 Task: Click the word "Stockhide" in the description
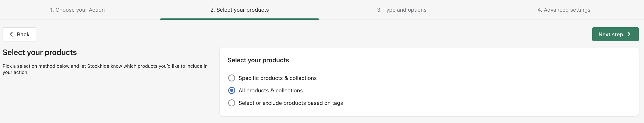[x=98, y=66]
